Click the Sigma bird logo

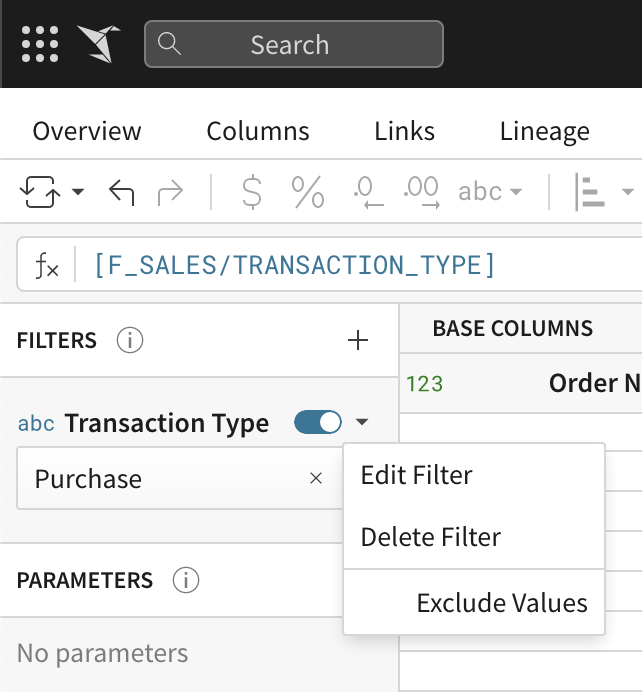click(x=99, y=44)
